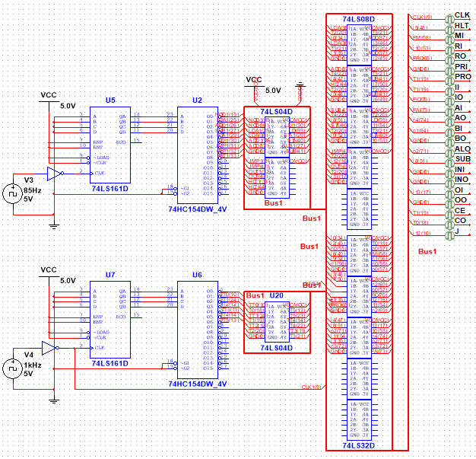Pick the PRI probe indicator
476x459 pixels.
[449, 71]
